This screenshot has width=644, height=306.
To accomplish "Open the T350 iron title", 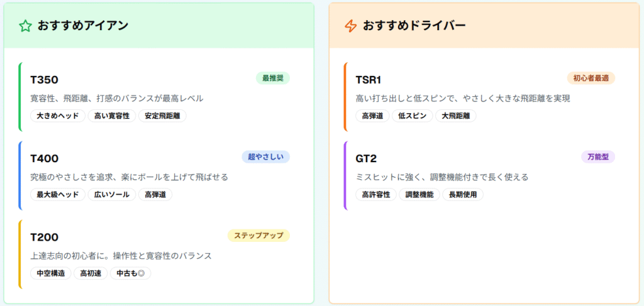I will point(45,80).
